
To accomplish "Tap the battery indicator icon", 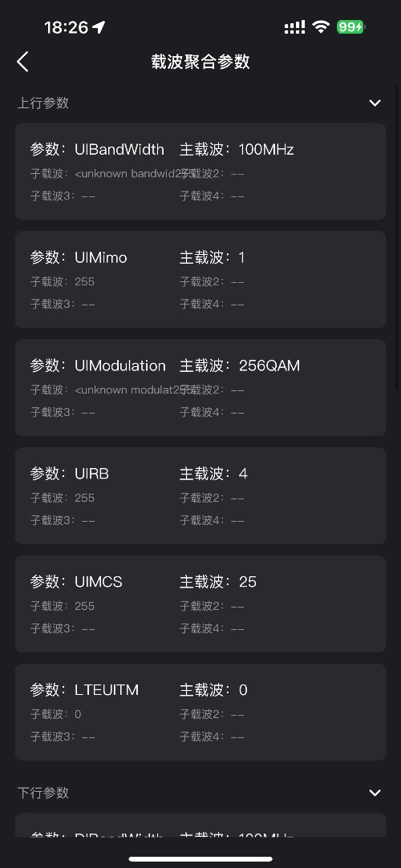I will coord(351,26).
